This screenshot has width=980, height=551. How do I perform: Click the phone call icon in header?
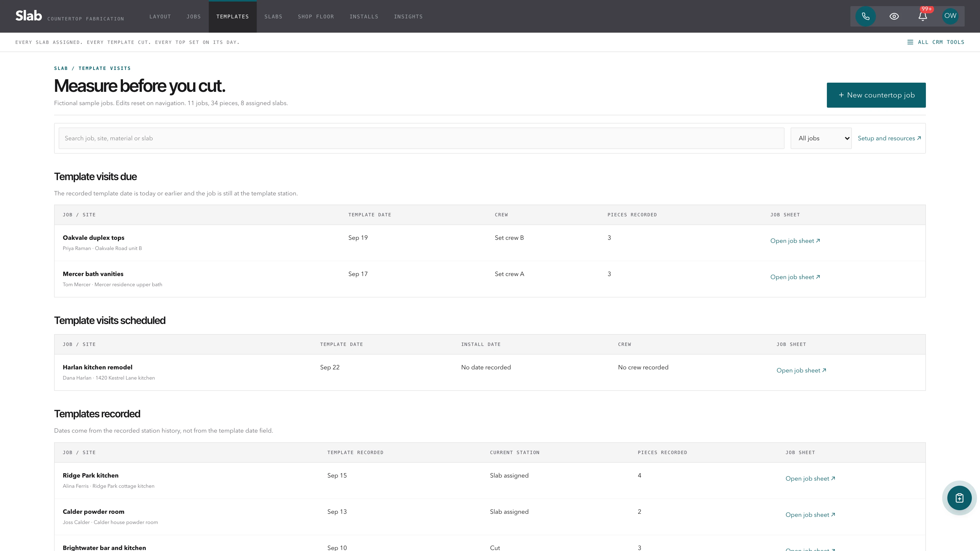865,16
